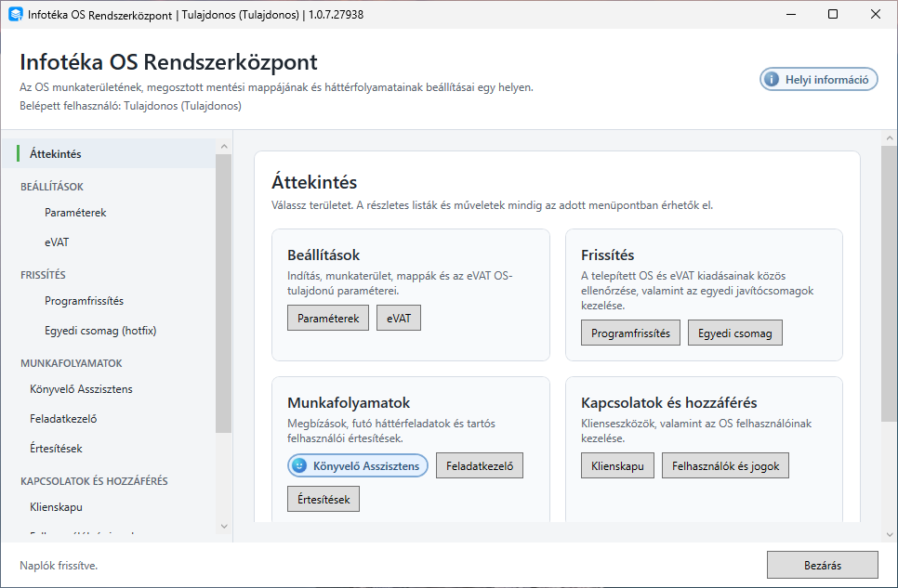The image size is (898, 588).
Task: Click the Infotéka OS Rendszerközpont main heading
Action: (x=169, y=62)
